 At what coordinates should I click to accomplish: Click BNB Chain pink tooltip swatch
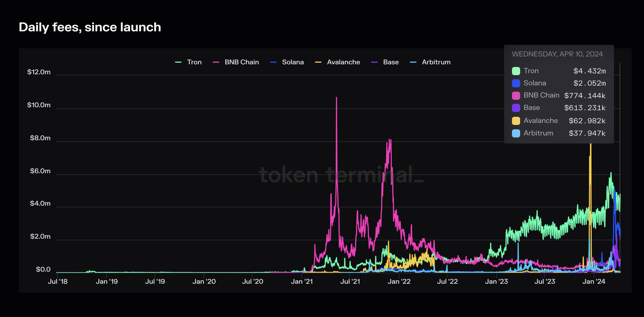point(516,95)
